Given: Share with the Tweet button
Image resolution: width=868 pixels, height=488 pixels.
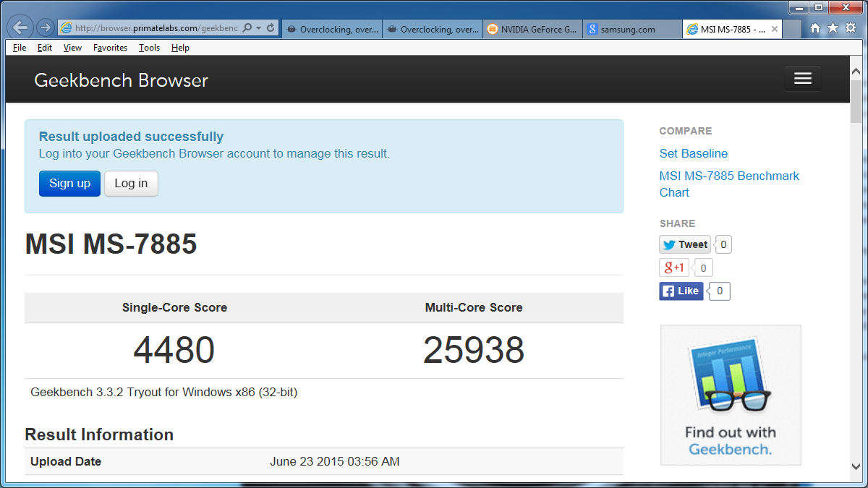Looking at the screenshot, I should point(685,244).
